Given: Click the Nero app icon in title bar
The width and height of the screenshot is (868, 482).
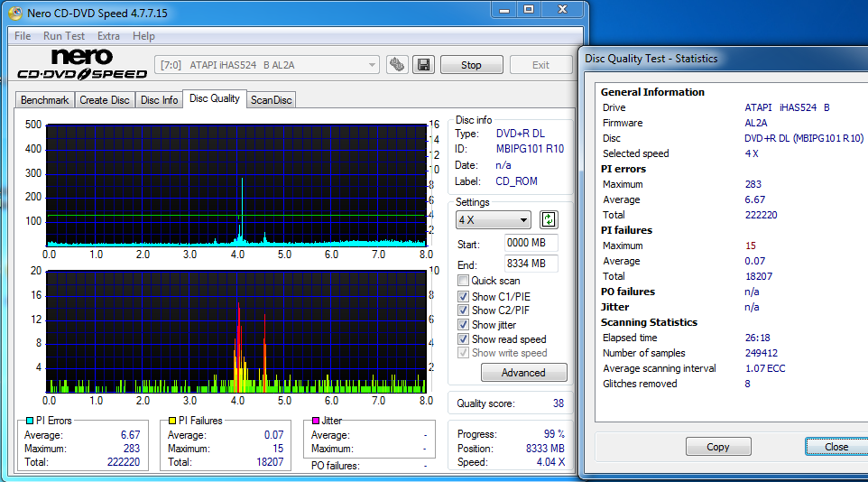Looking at the screenshot, I should click(14, 14).
